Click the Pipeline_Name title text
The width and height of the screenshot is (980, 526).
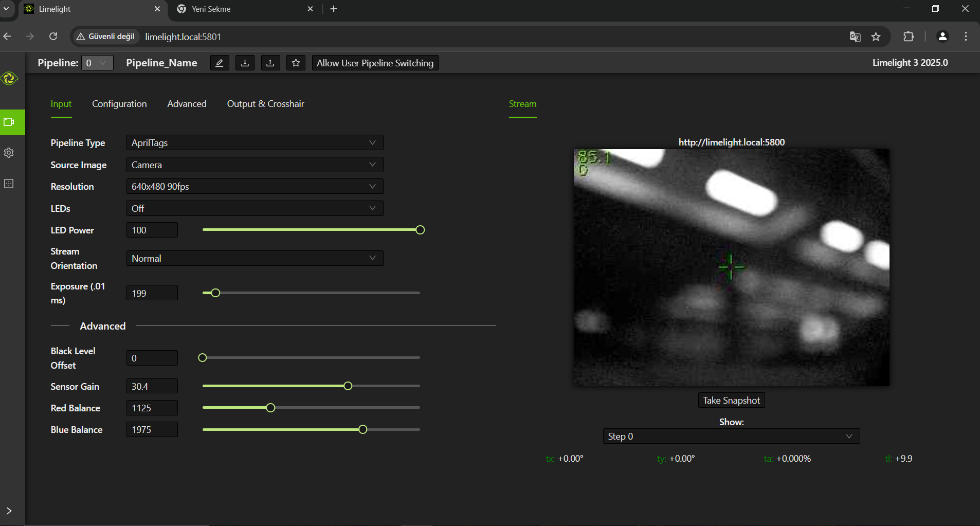click(161, 63)
